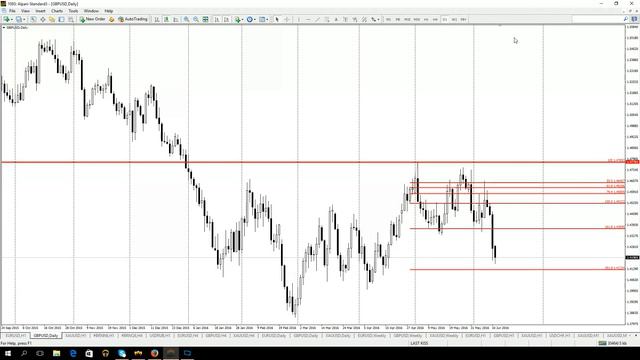This screenshot has width=640, height=360.
Task: Switch chart to H1 timeframe
Action: (426, 19)
